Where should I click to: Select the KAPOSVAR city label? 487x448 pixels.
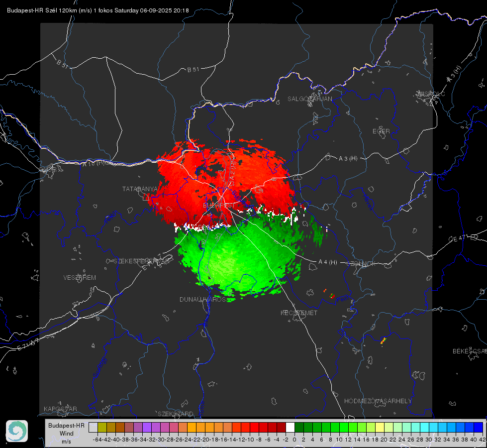click(60, 409)
